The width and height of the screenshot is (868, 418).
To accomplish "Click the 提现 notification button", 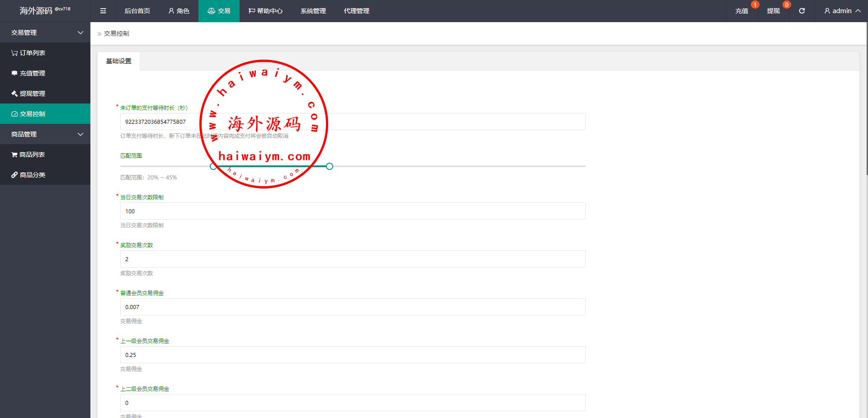I will (x=773, y=11).
